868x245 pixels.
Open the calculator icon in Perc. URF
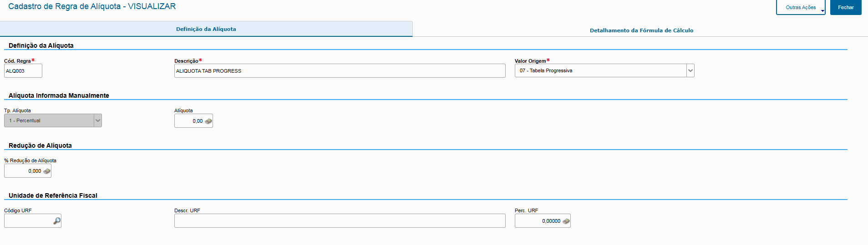[566, 221]
